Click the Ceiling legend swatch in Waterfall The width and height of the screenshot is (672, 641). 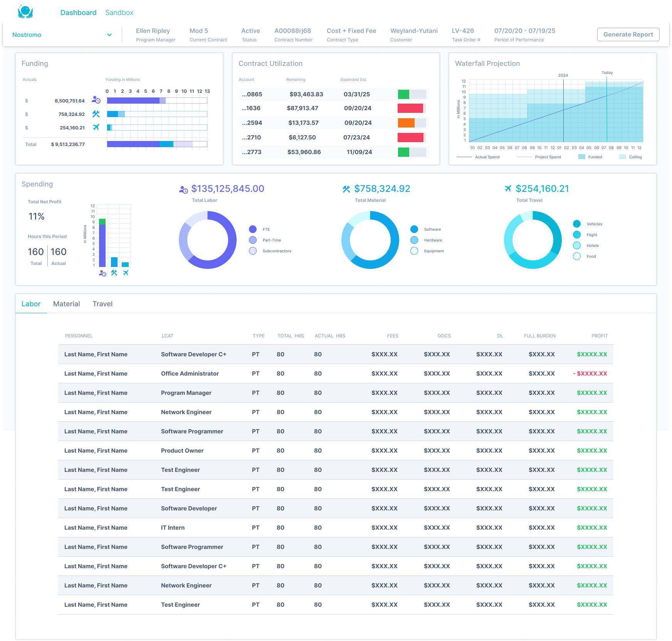click(623, 157)
